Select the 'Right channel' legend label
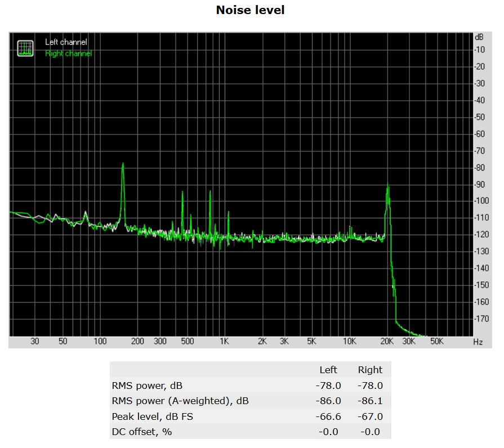504x448 pixels. pyautogui.click(x=69, y=53)
